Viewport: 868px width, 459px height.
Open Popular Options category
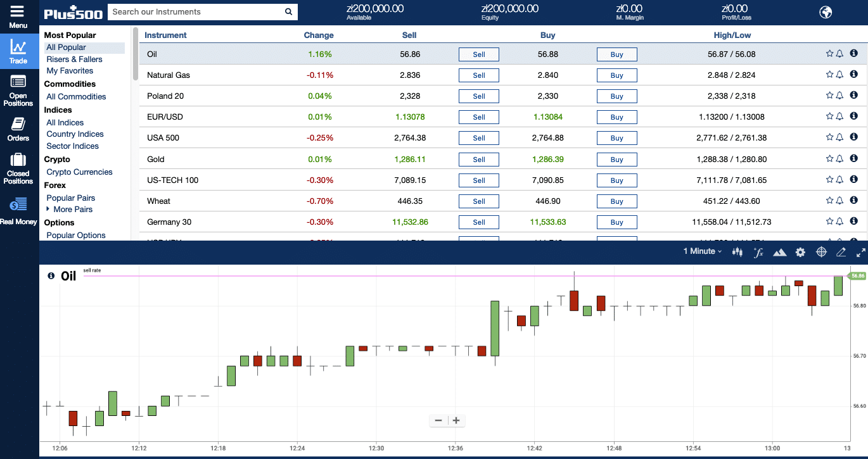[76, 236]
